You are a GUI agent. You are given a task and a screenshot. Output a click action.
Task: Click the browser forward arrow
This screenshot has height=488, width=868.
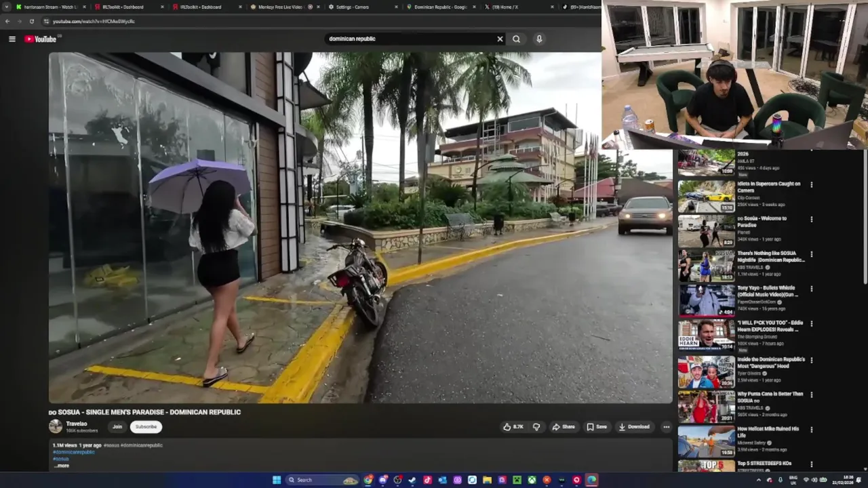20,21
